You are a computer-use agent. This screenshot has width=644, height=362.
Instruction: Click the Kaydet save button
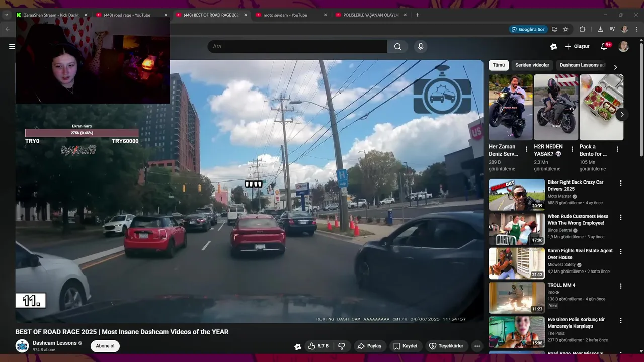[406, 346]
